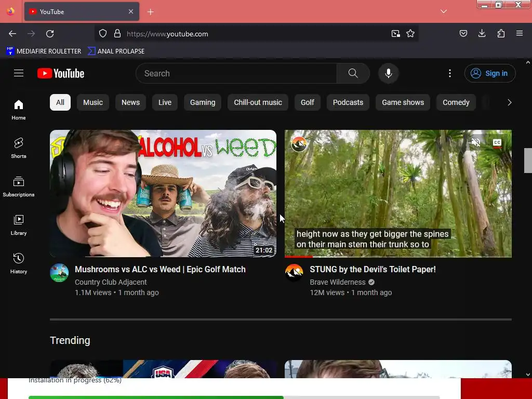Select the Live chip
The width and height of the screenshot is (532, 399).
point(165,102)
